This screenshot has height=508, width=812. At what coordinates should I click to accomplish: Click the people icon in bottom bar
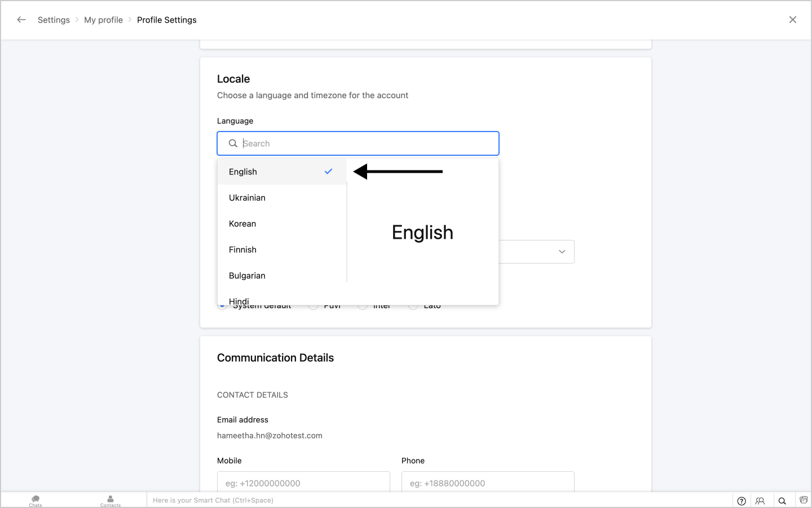[x=760, y=501]
